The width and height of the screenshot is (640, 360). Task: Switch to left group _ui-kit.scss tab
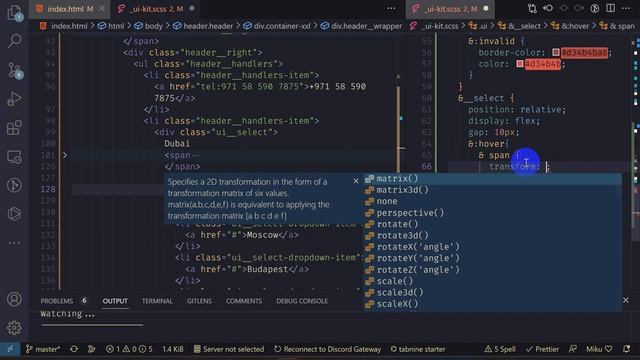150,9
